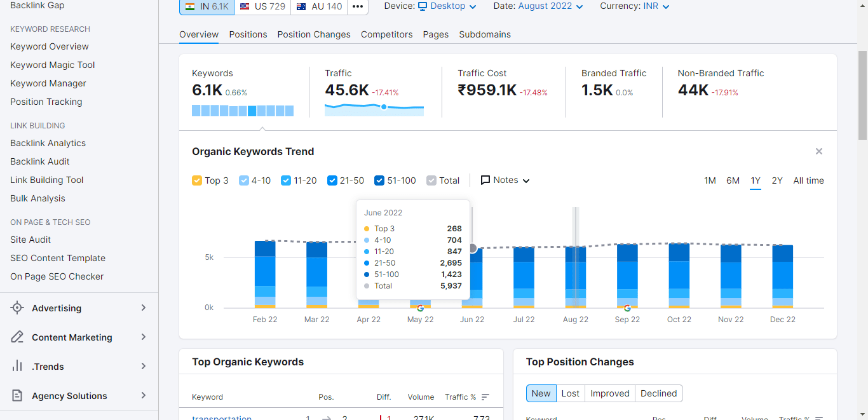
Task: Open more databases ellipsis button
Action: 358,6
